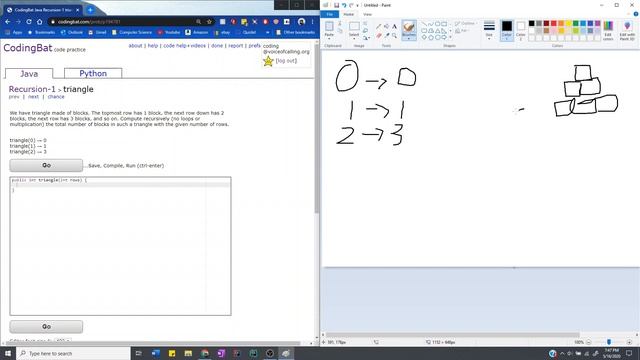Viewport: 640px width, 360px height.
Task: Select the Eraser tool in Paint
Action: coord(379,36)
